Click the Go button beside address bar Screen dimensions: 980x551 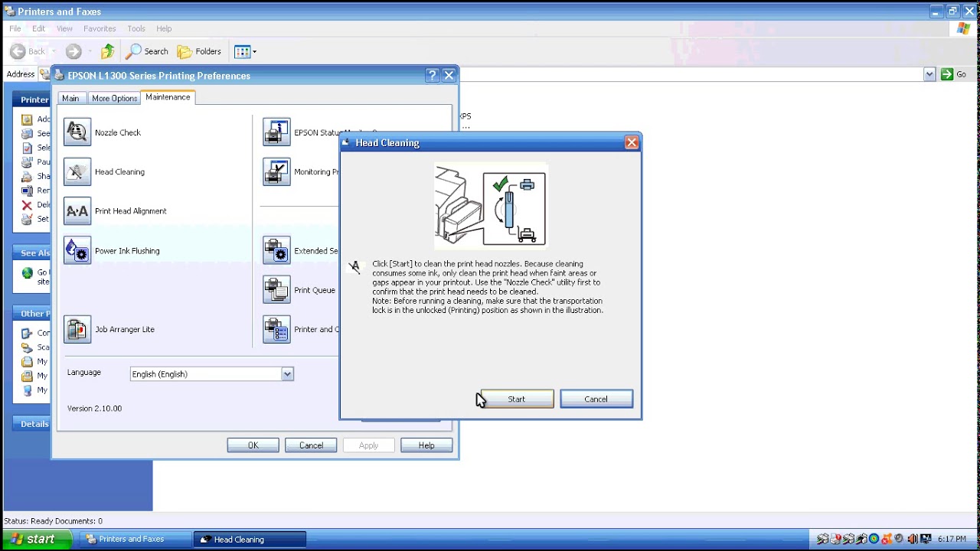pyautogui.click(x=954, y=74)
